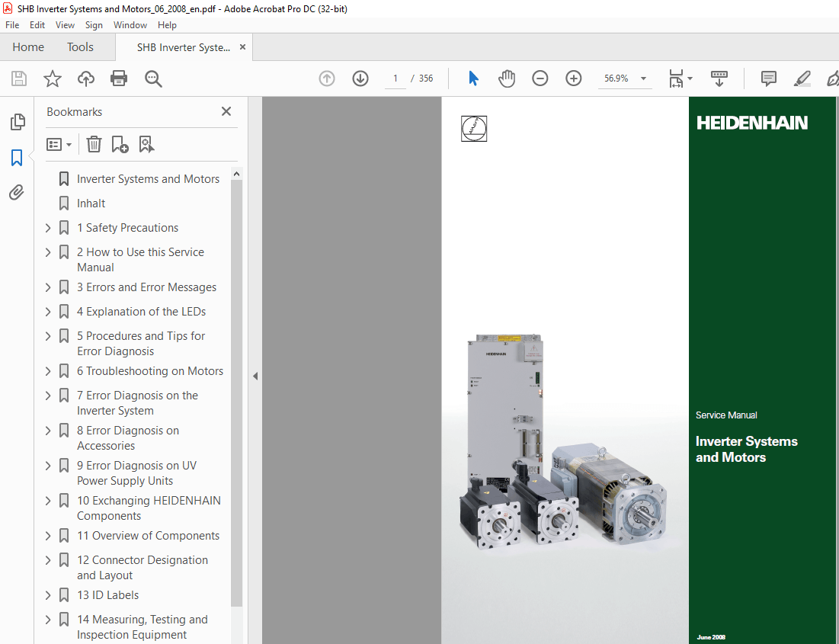Open the zoom percentage dropdown
Screen dimensions: 839x644
click(x=642, y=78)
